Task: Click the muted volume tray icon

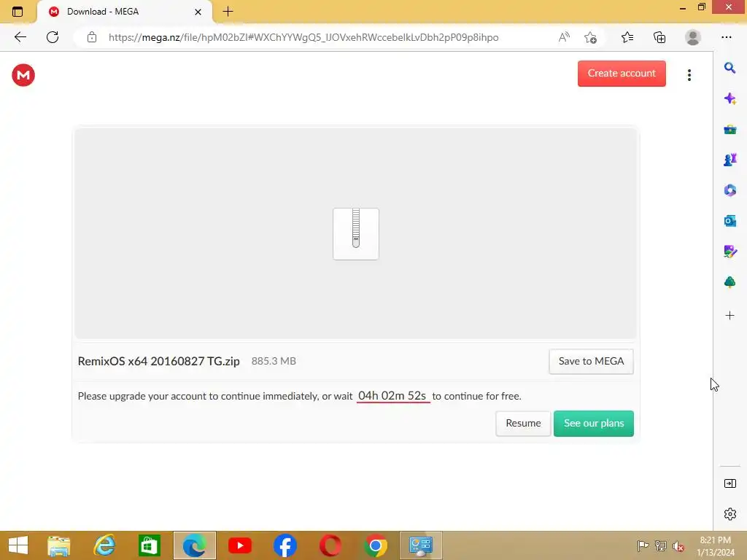Action: click(678, 546)
